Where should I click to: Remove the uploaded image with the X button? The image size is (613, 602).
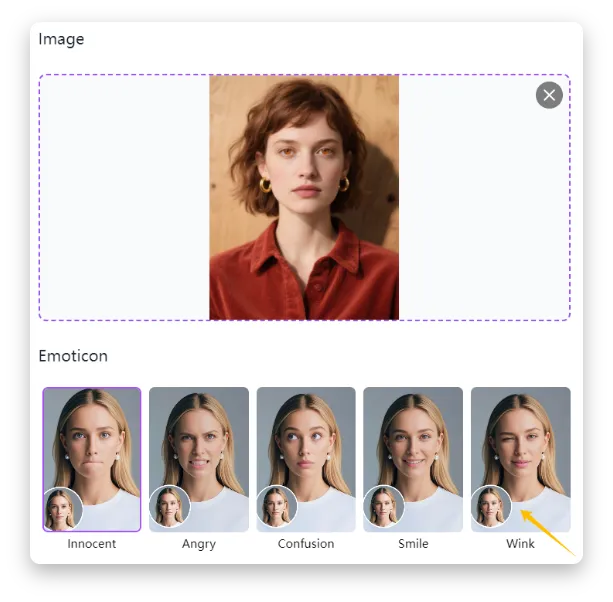pos(549,95)
